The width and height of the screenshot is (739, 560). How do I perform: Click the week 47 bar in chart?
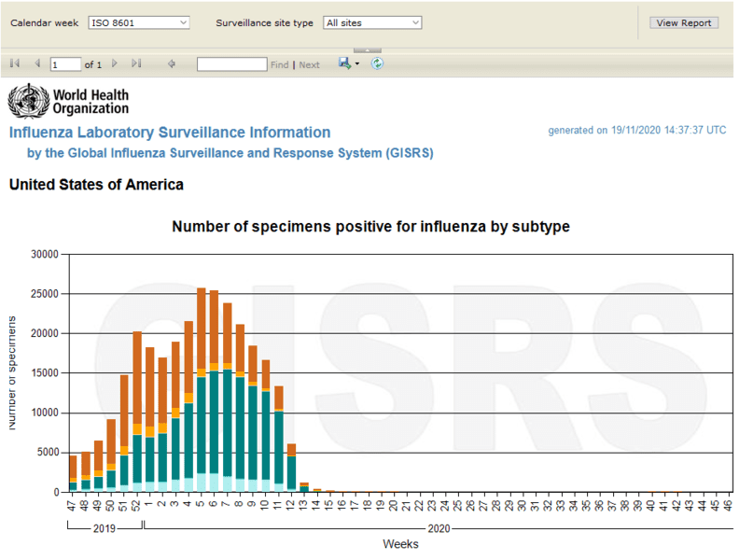[73, 474]
